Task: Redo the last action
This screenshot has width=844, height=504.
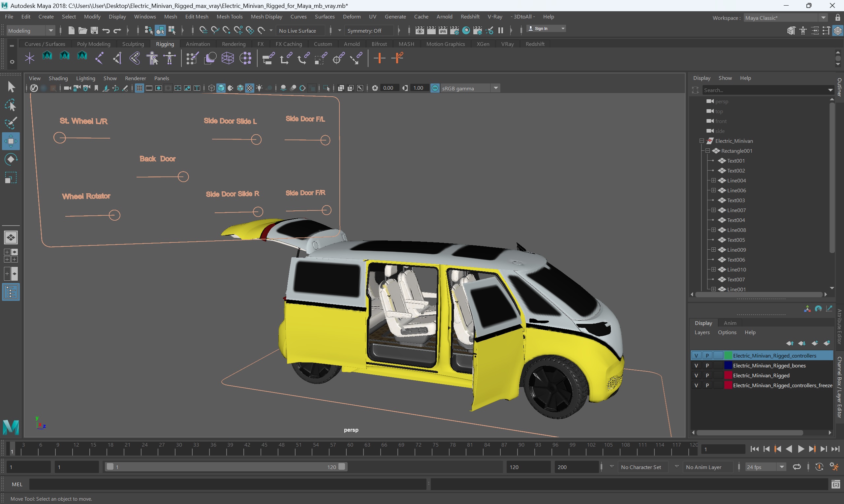Action: coord(117,31)
